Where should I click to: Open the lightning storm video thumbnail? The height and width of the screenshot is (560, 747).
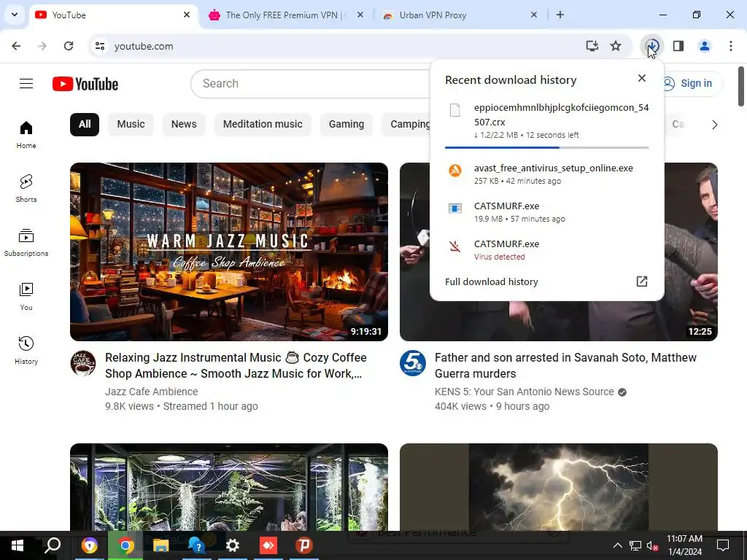coord(558,487)
